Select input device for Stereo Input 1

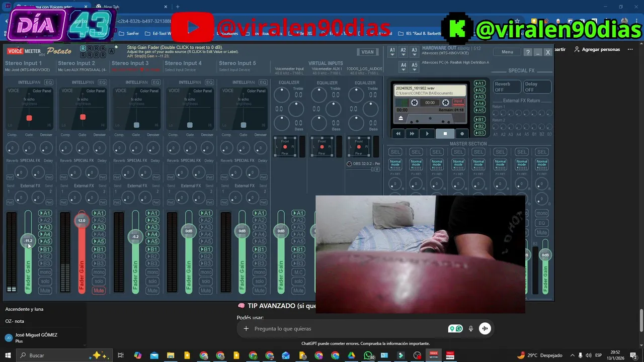[x=28, y=70]
